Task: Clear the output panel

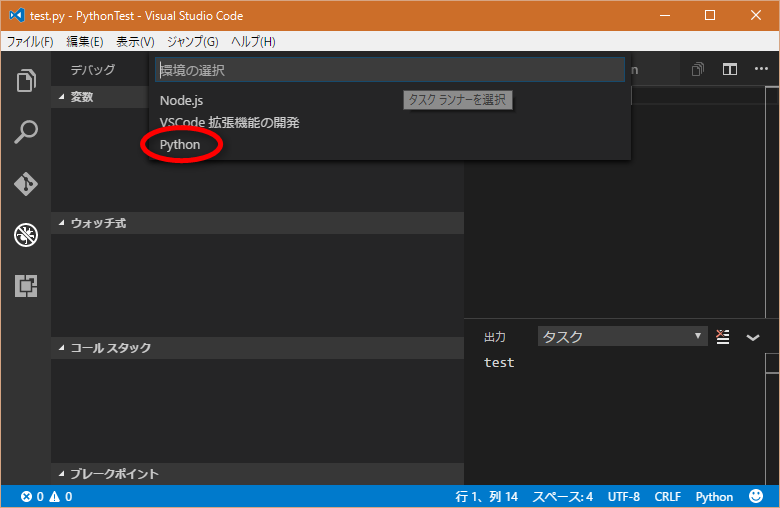Action: pos(723,337)
